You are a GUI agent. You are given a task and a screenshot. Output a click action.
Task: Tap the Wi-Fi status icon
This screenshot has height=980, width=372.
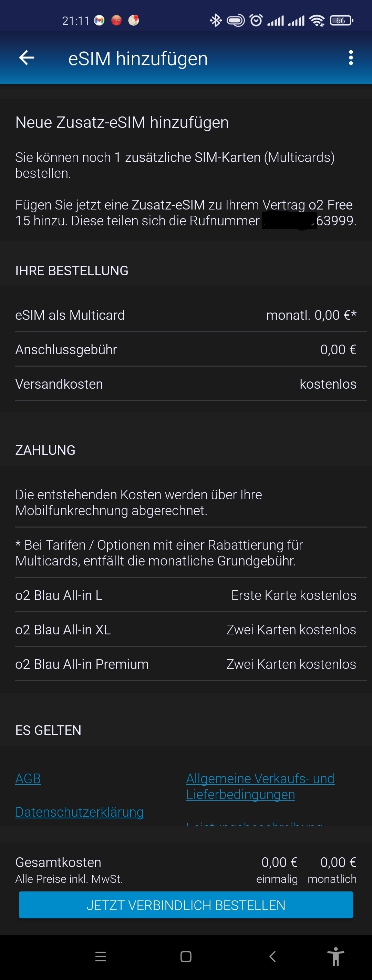point(317,21)
